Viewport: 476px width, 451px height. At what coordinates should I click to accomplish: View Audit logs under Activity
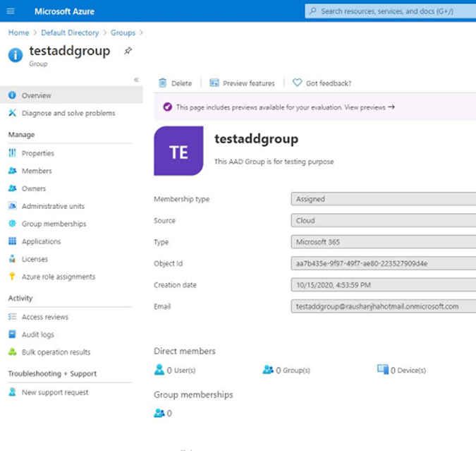coord(38,335)
